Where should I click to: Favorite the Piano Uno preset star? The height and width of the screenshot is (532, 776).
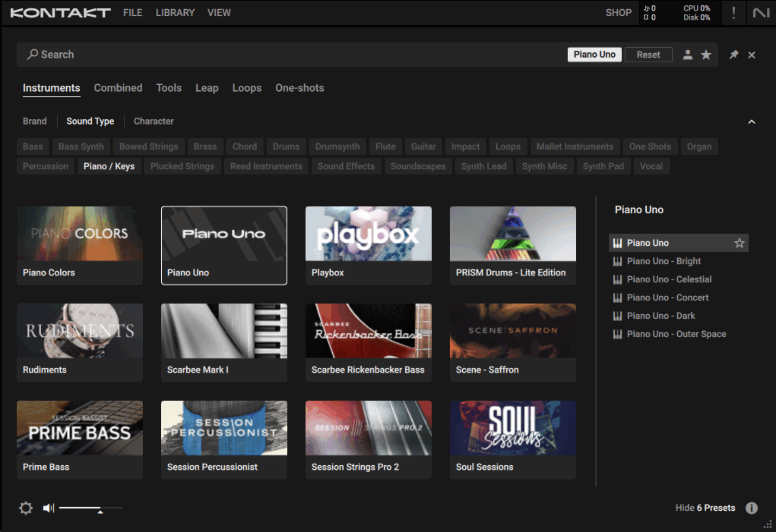(x=739, y=243)
